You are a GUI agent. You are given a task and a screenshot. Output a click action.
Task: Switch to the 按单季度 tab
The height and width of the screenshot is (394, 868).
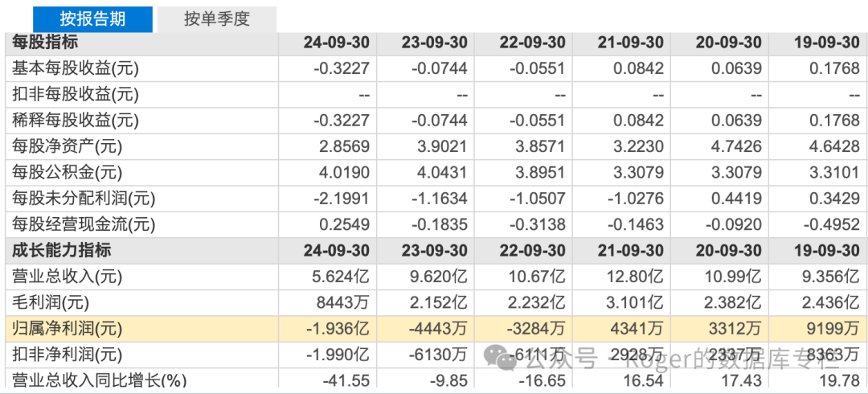(216, 19)
